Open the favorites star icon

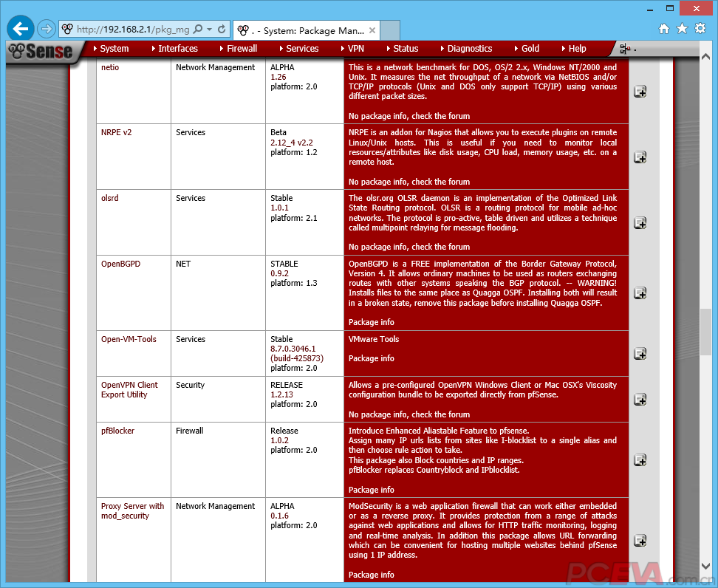click(682, 29)
